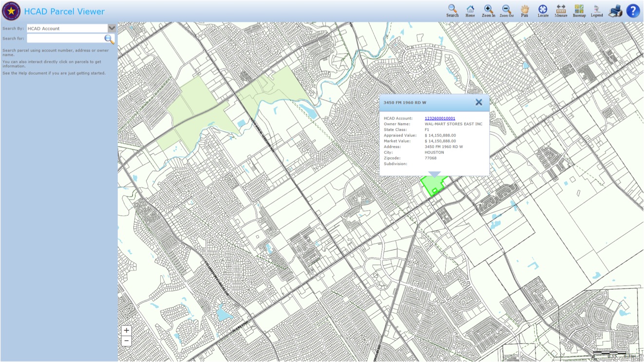Activate the Pan hand tool
The image size is (644, 362).
[x=525, y=11]
